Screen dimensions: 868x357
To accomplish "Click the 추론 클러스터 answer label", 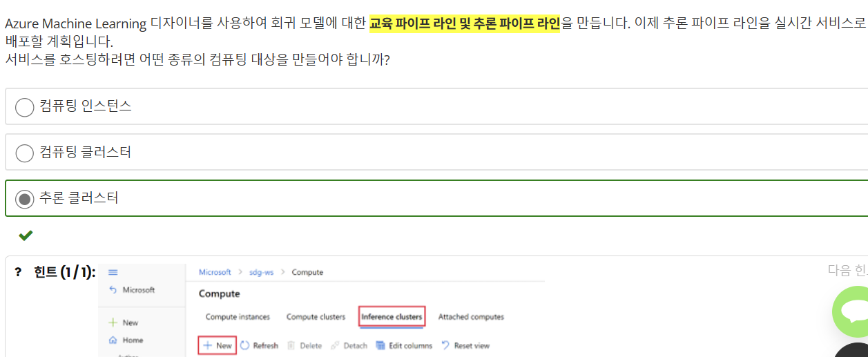I will [79, 198].
